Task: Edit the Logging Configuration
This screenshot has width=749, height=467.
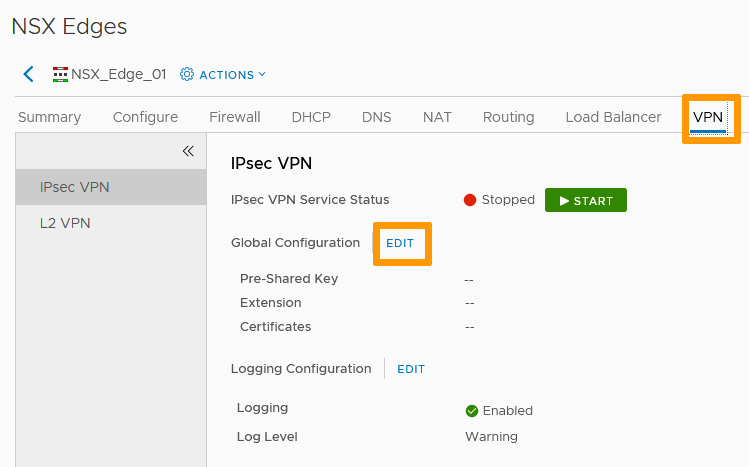Action: [411, 369]
